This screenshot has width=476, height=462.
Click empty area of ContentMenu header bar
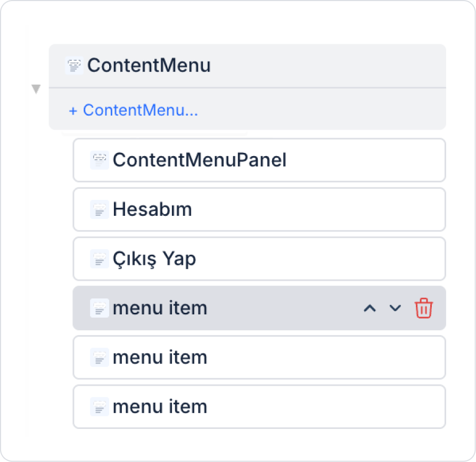coord(330,66)
